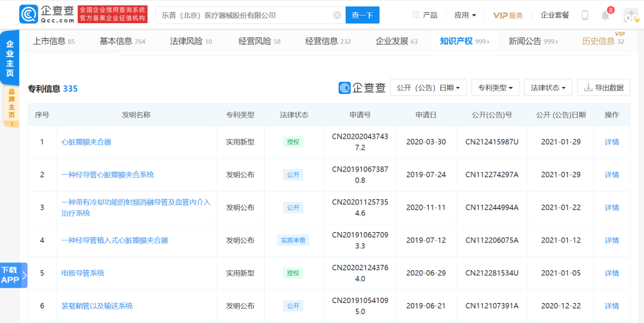This screenshot has height=323, width=644.
Task: Open patent 装载鞘管以及输送系统 link
Action: [x=97, y=306]
